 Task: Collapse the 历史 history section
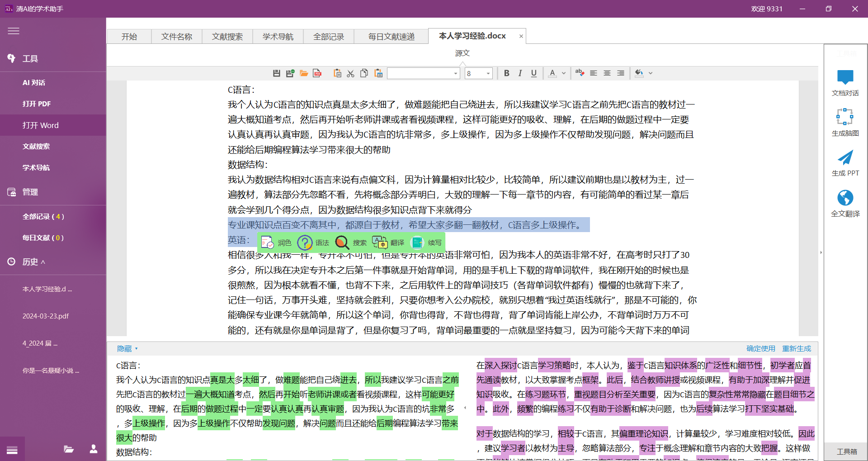pos(43,261)
